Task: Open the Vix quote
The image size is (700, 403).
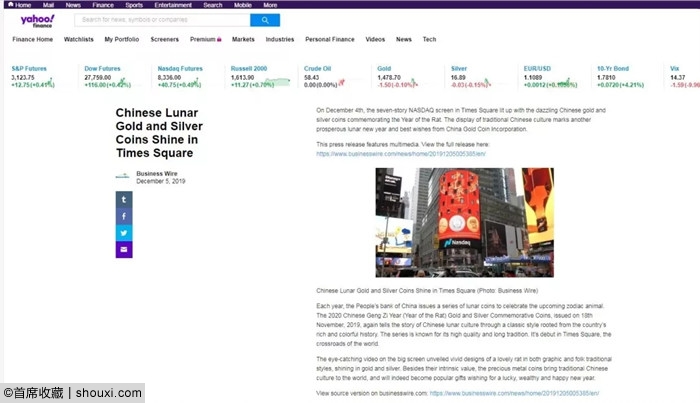Action: coord(675,69)
